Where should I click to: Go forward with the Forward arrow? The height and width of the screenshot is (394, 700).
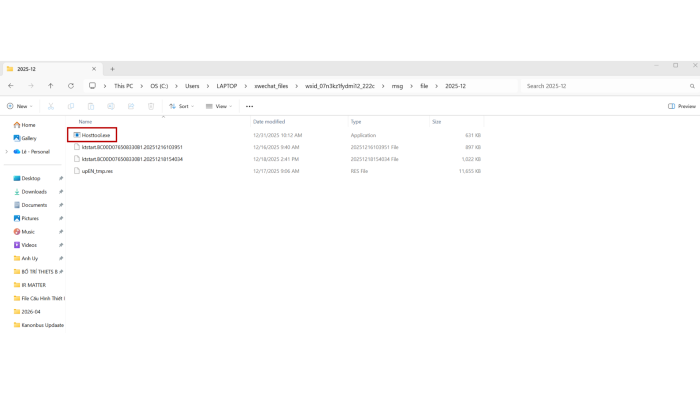click(31, 86)
